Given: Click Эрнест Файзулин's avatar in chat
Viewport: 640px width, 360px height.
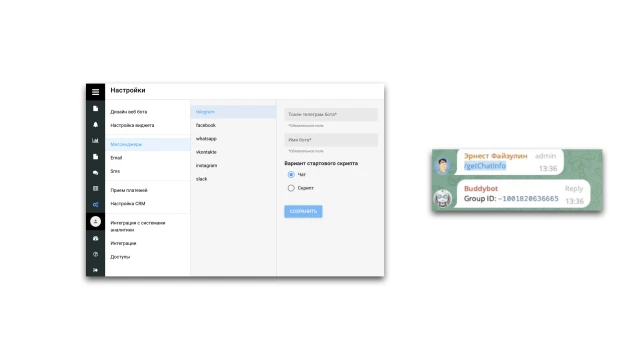Looking at the screenshot, I should 443,165.
